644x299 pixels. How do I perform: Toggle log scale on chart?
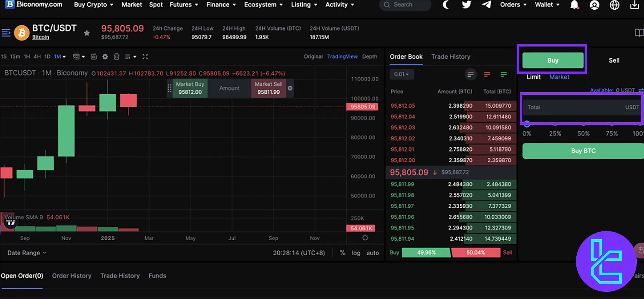click(x=356, y=253)
